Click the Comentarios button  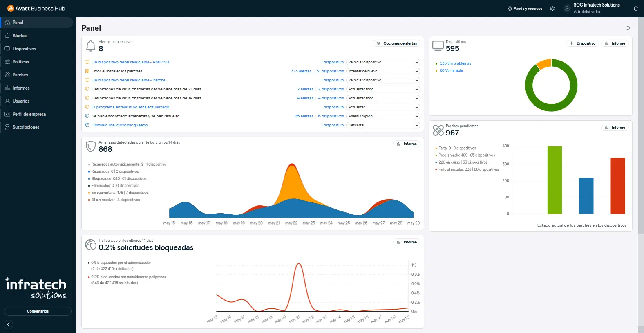click(38, 311)
